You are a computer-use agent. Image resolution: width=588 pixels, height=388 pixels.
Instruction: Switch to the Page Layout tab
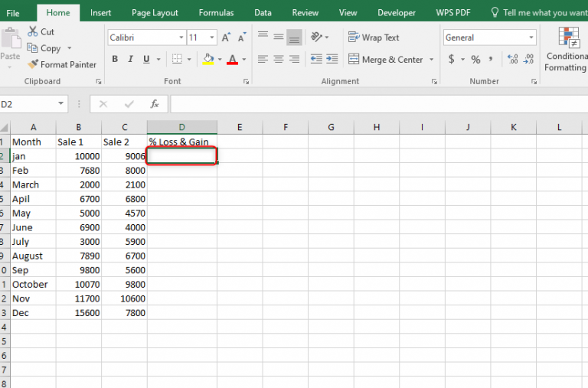click(155, 13)
